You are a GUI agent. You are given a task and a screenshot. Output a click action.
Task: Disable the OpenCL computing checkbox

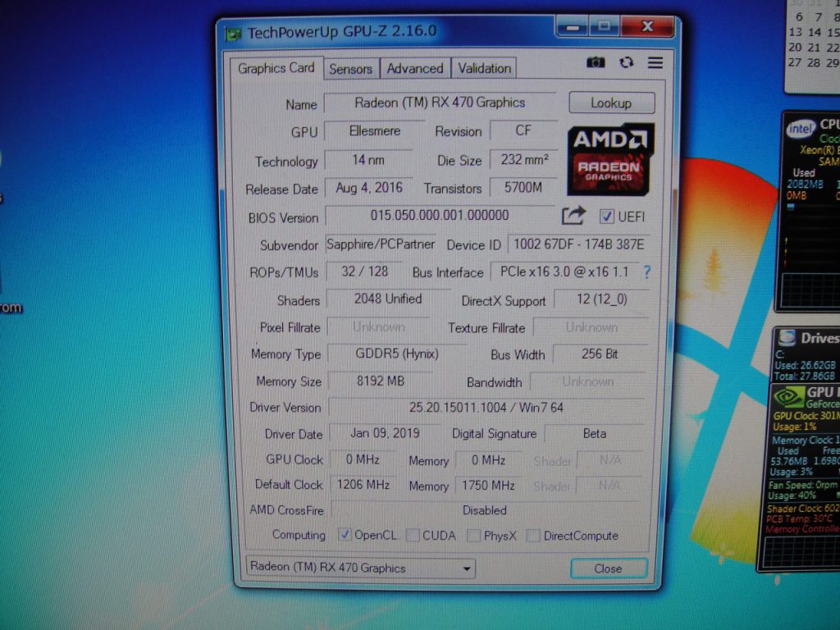[345, 536]
